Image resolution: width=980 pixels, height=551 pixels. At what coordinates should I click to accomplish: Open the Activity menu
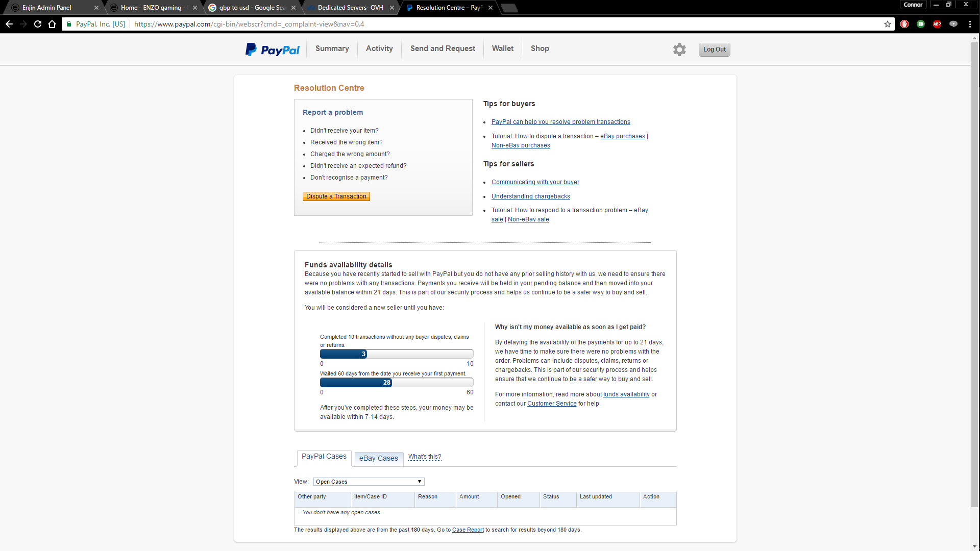(379, 48)
